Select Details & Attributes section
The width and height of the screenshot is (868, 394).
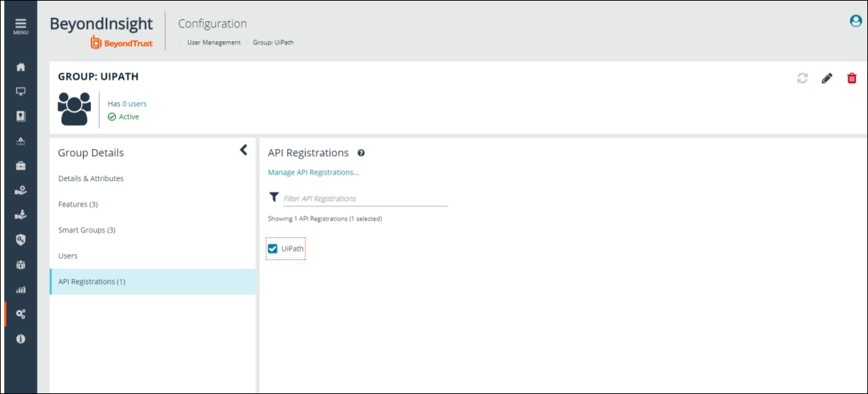[x=91, y=179]
